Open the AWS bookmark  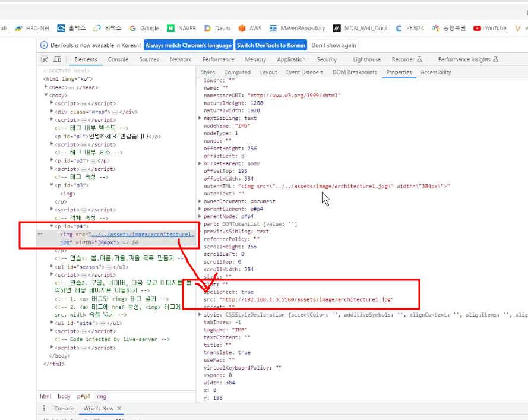click(250, 29)
